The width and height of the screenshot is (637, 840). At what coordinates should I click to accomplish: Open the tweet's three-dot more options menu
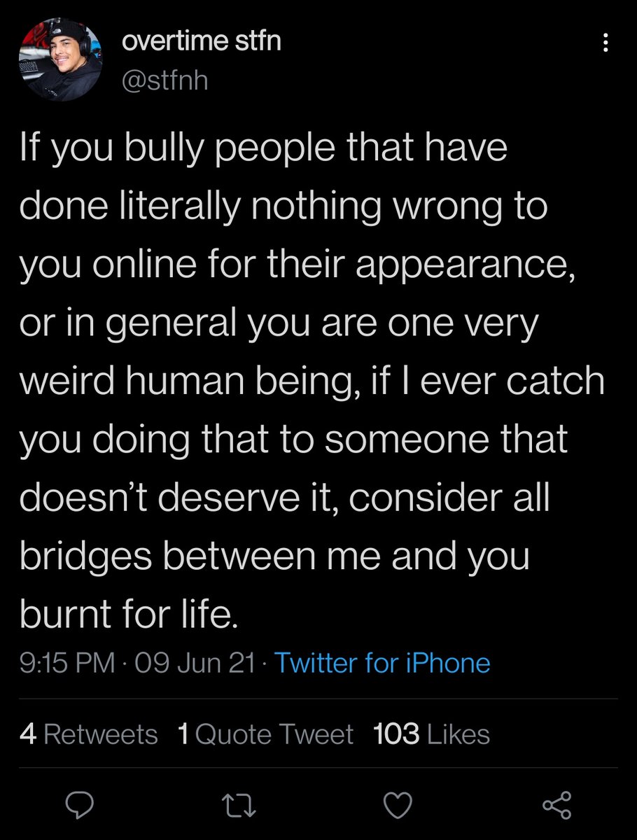point(605,43)
